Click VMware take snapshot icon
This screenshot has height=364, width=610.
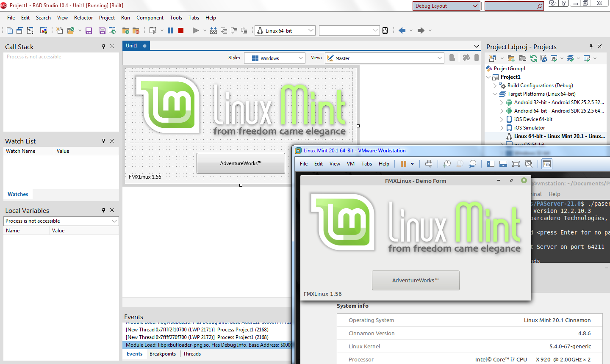tap(447, 164)
